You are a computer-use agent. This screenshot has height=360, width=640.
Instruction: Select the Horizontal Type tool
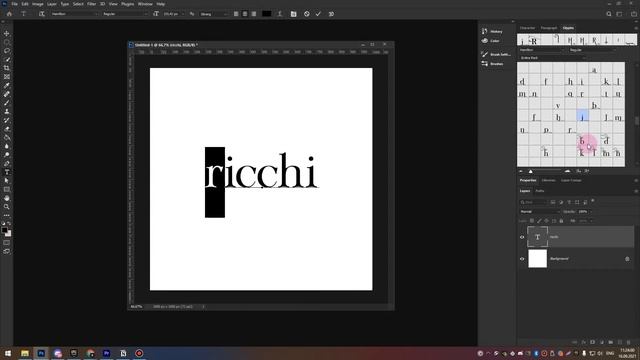click(7, 172)
